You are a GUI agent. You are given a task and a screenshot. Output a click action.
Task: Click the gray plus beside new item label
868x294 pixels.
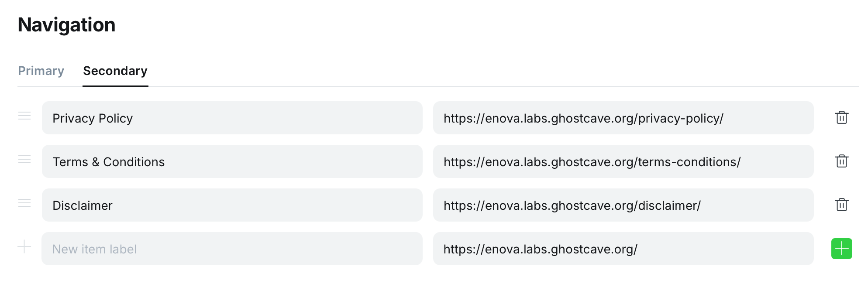(x=24, y=247)
